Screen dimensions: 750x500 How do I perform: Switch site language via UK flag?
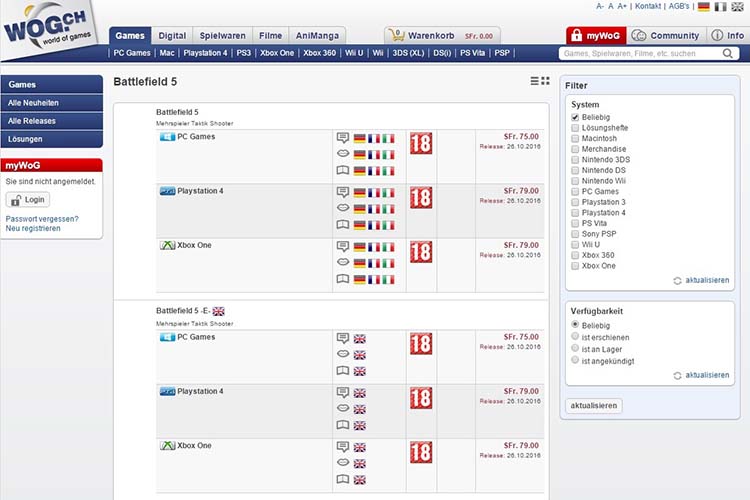[x=737, y=7]
